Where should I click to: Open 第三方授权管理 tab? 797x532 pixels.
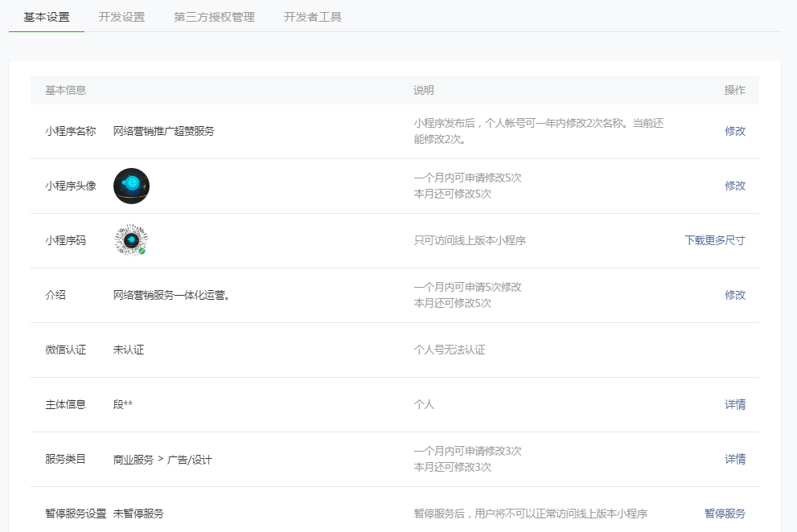pos(214,17)
